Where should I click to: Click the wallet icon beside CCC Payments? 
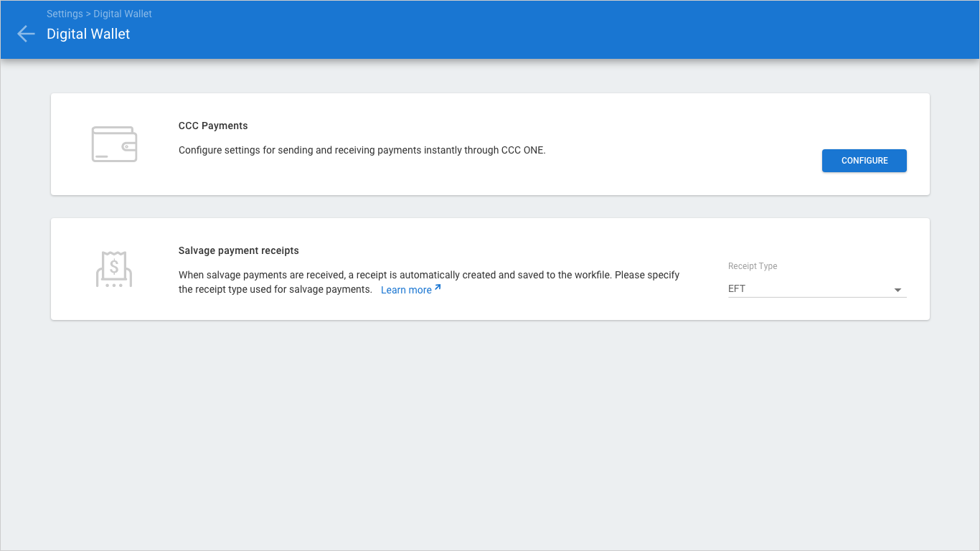pos(114,144)
